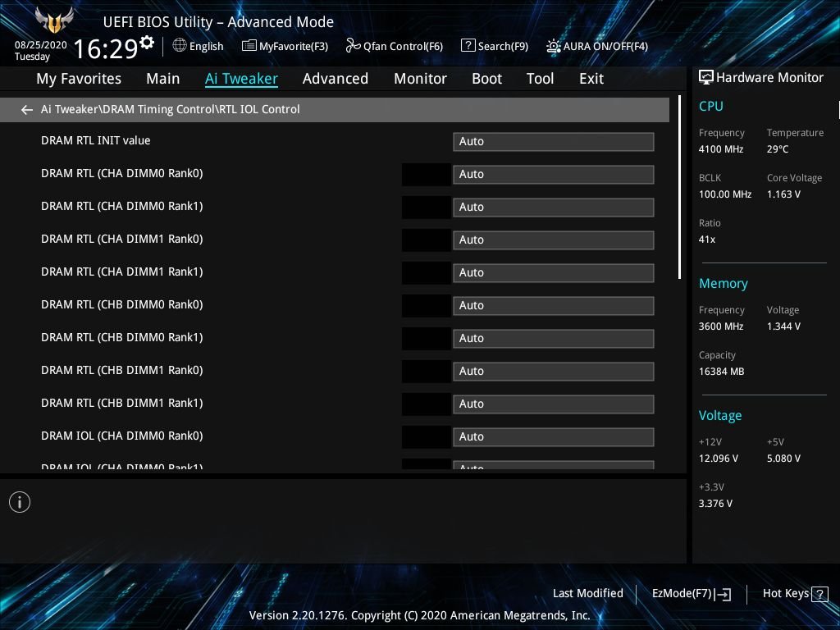This screenshot has width=840, height=630.
Task: Edit DRAM IOL CHA DIMM0 Rank0 field
Action: tap(554, 436)
